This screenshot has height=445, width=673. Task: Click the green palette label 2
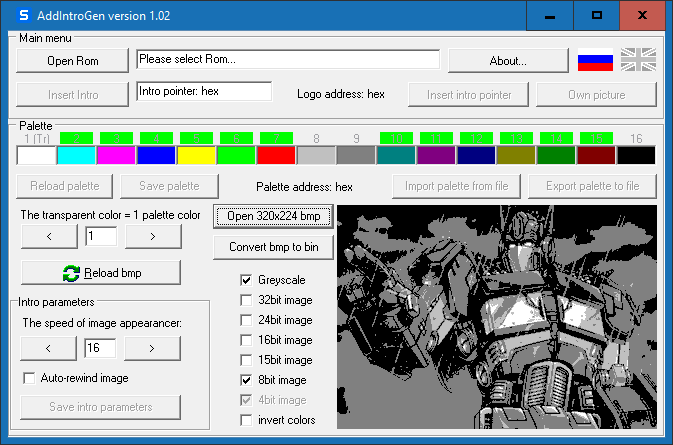tap(76, 138)
